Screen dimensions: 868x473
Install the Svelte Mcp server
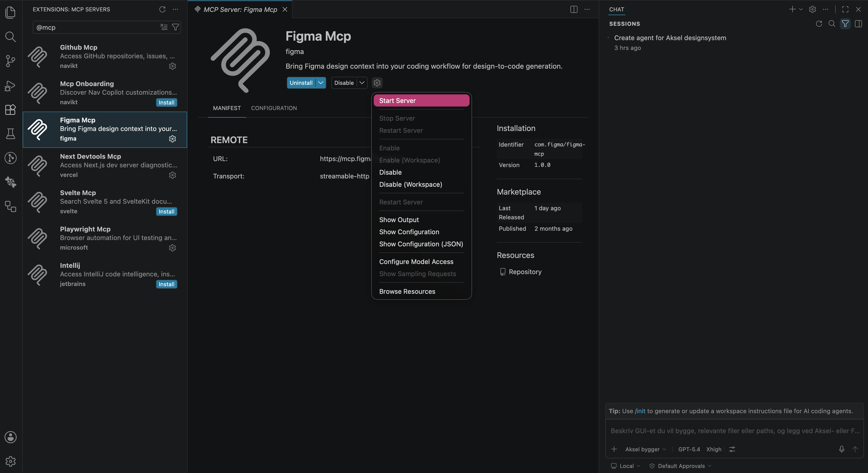(x=166, y=211)
